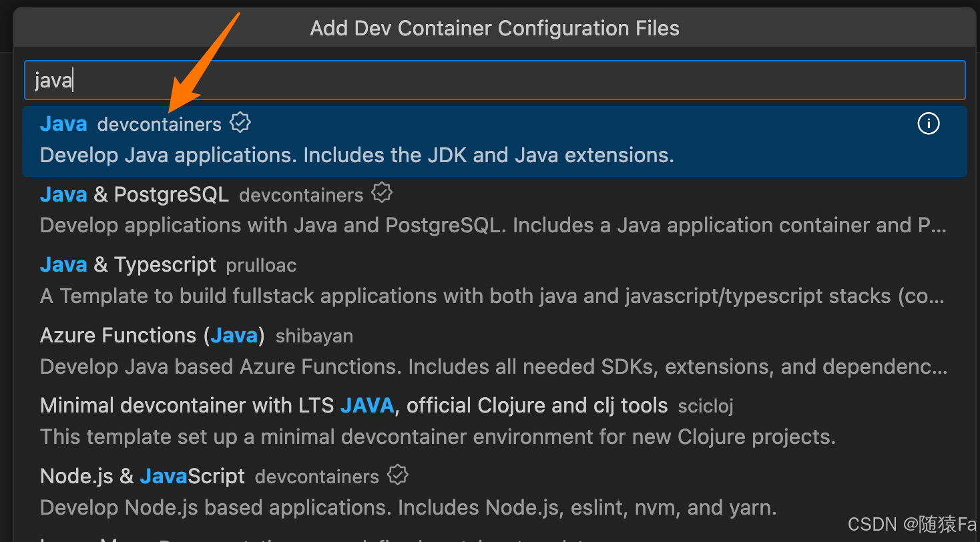The height and width of the screenshot is (542, 980).
Task: Select the Java & PostgreSQL template
Action: click(495, 212)
